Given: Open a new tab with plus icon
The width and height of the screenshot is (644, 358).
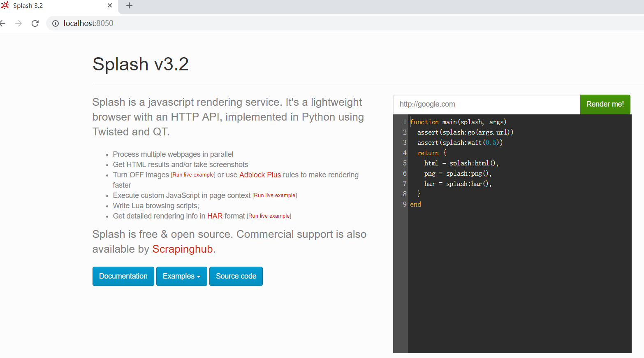Looking at the screenshot, I should (129, 5).
